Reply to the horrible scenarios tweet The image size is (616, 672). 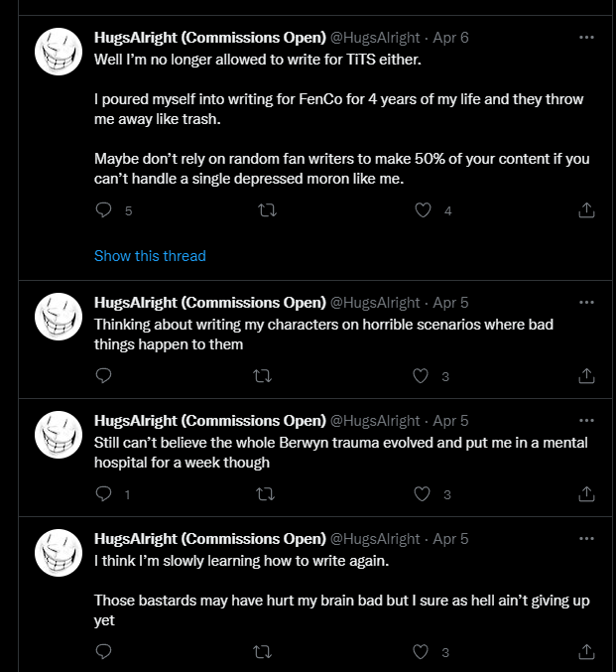103,376
